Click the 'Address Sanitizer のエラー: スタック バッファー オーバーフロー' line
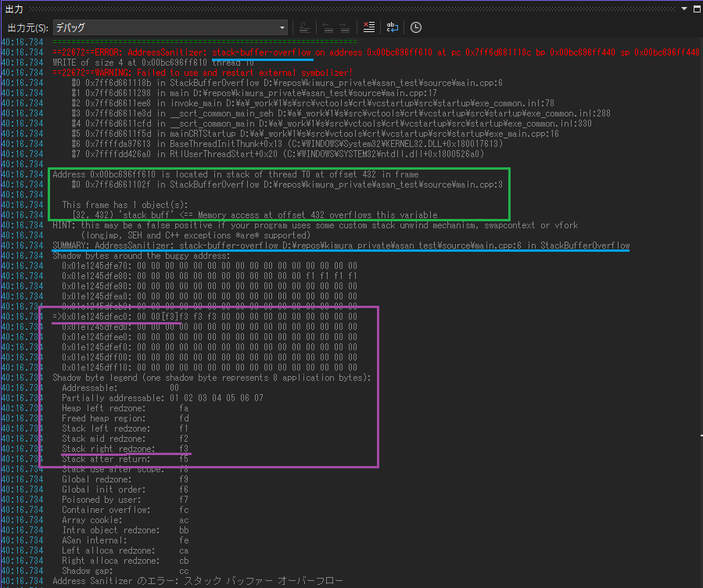The image size is (703, 588). coord(198,581)
